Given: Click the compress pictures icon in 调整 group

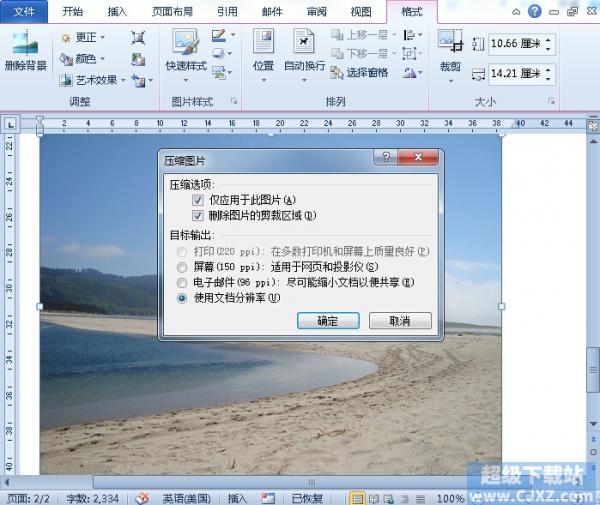Looking at the screenshot, I should point(138,37).
